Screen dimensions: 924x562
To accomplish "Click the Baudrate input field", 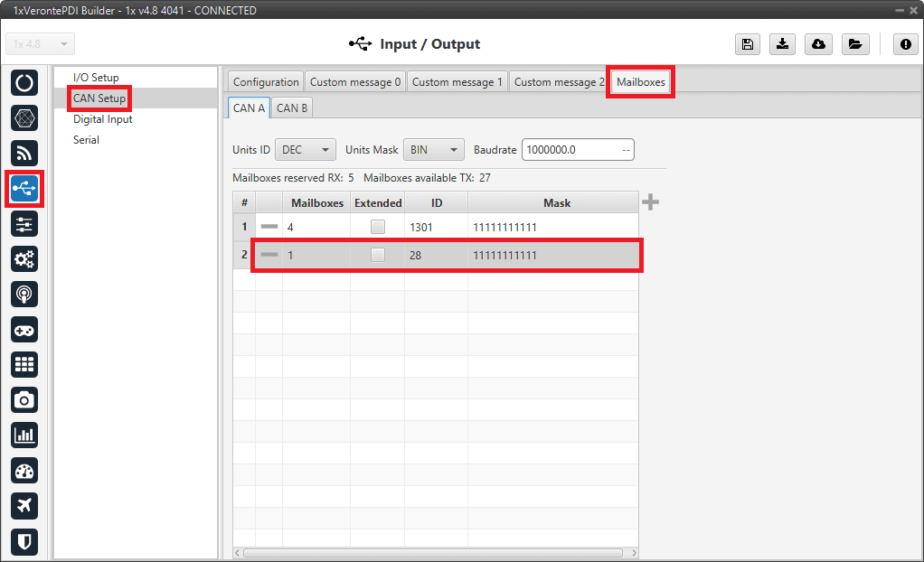I will pos(570,150).
